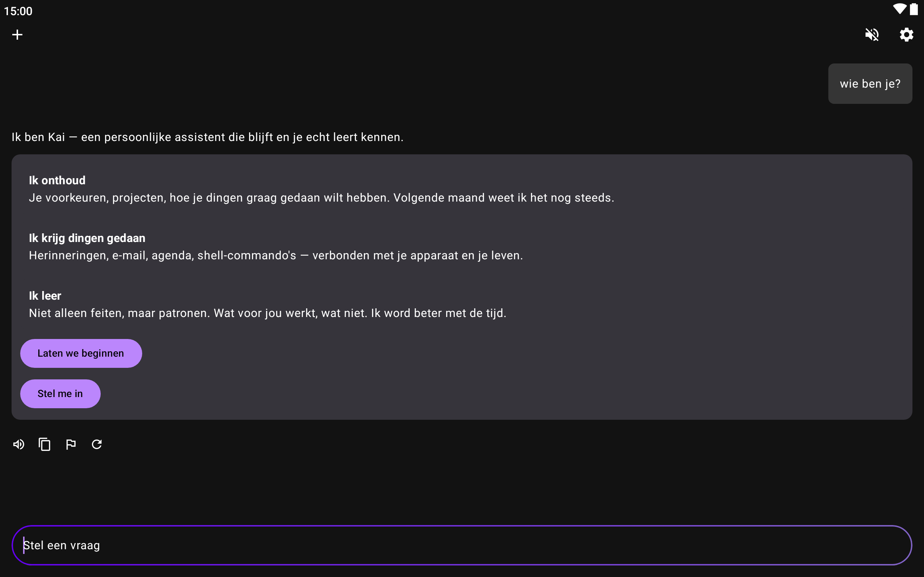Click the "Ik ben Kai" intro sentence
This screenshot has width=924, height=577.
(x=207, y=137)
